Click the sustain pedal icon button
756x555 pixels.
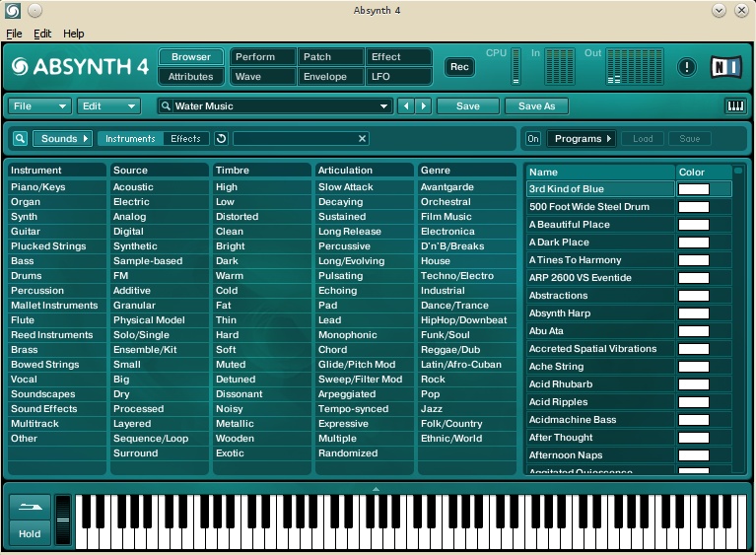pyautogui.click(x=30, y=507)
